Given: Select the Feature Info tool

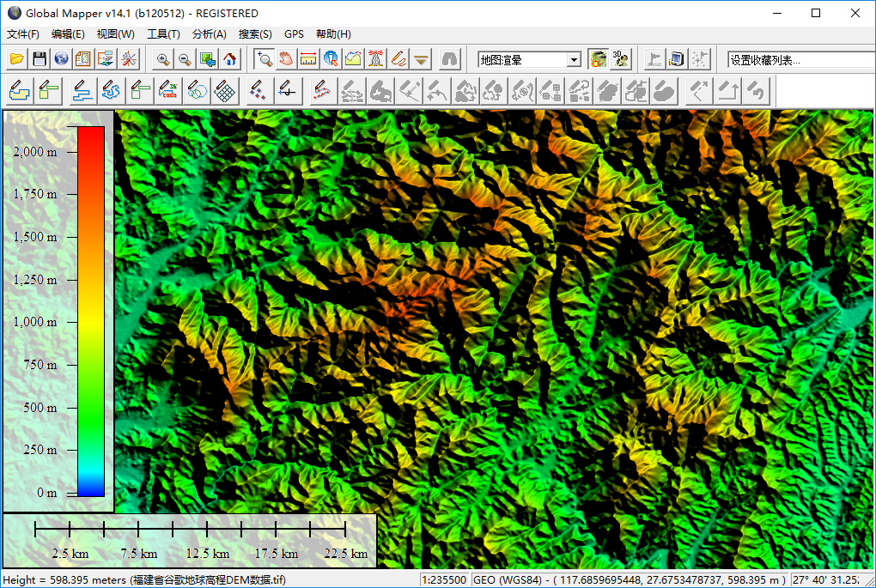Looking at the screenshot, I should click(x=332, y=59).
